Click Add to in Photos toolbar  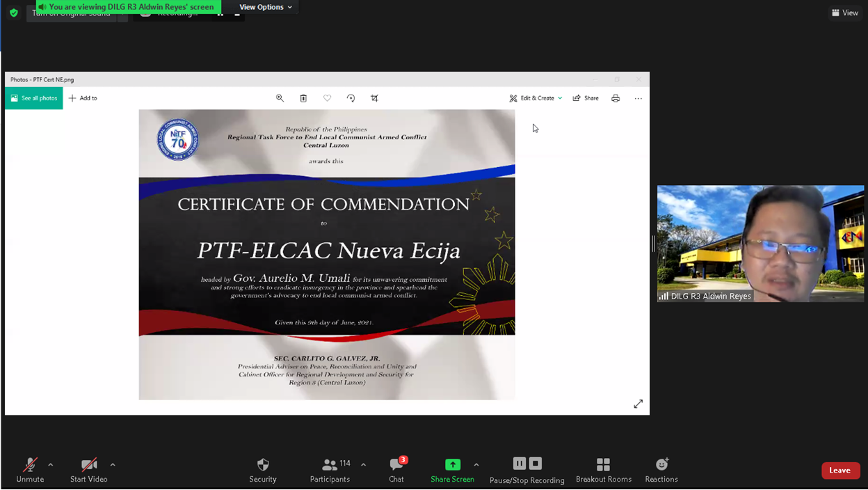click(83, 98)
